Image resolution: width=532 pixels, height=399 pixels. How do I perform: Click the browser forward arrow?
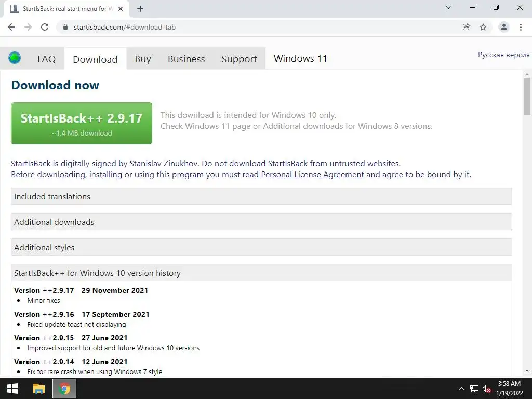[28, 27]
